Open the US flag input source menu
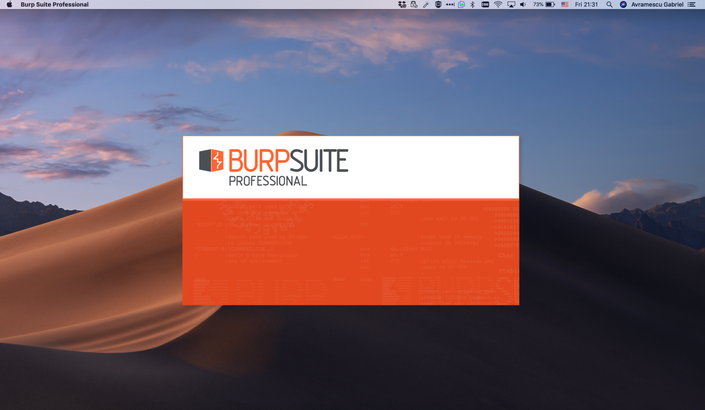The height and width of the screenshot is (410, 705). tap(565, 4)
